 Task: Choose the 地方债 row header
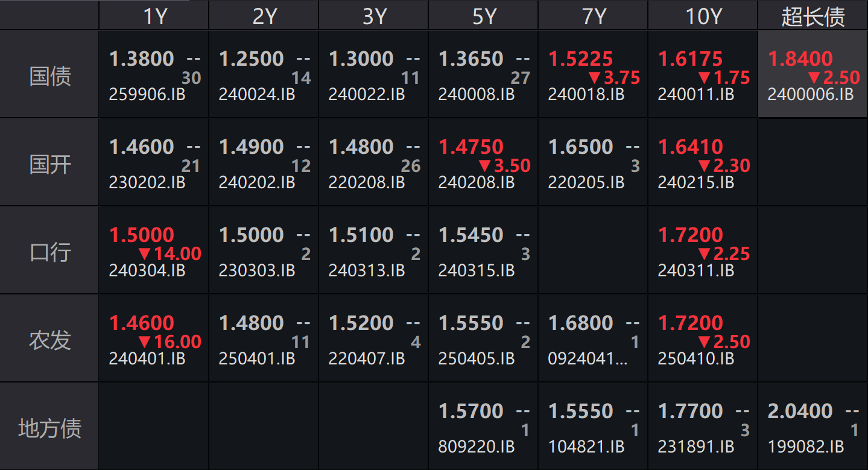50,428
